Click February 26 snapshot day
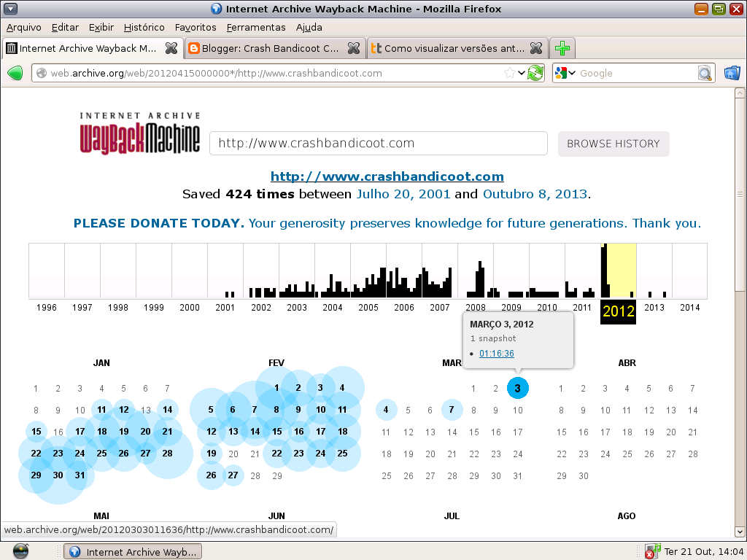This screenshot has width=747, height=560. tap(211, 475)
